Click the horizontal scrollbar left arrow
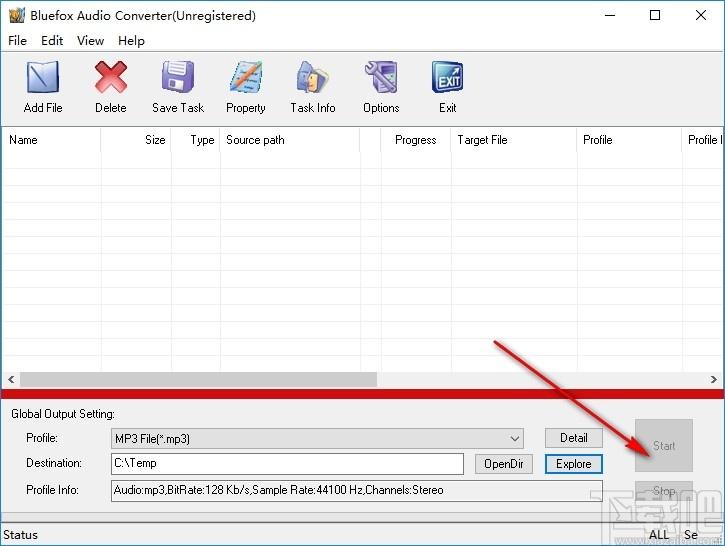This screenshot has height=546, width=725. coord(11,380)
